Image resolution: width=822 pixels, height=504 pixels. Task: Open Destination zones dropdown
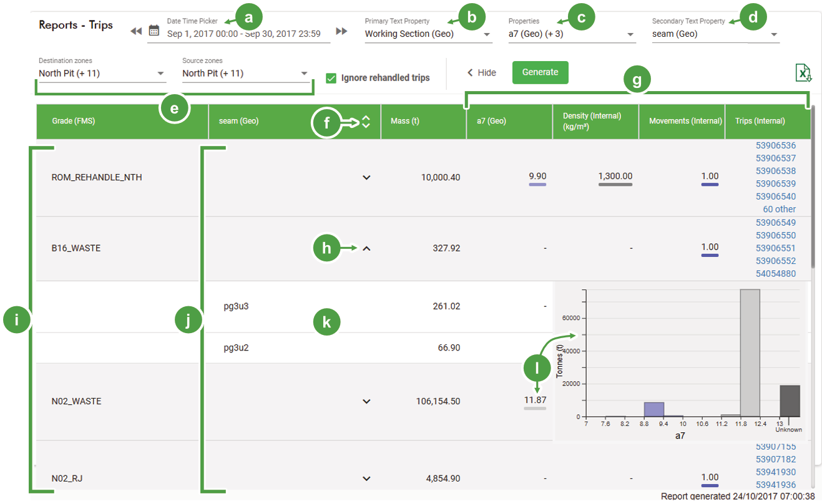[x=102, y=74]
